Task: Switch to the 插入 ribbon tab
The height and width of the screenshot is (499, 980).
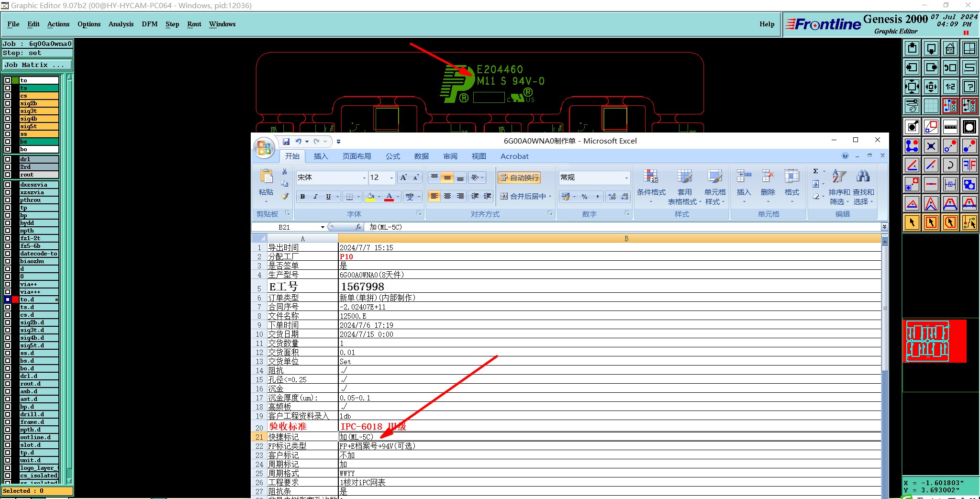Action: tap(321, 156)
